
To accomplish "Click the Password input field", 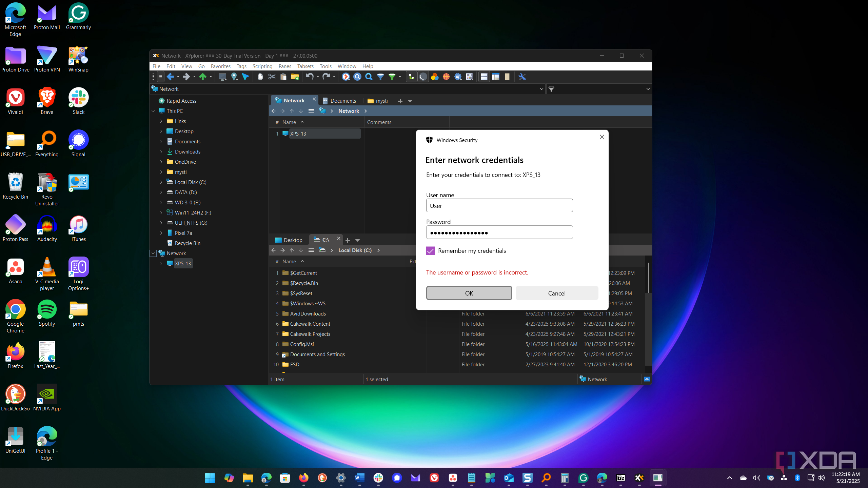I will 499,232.
